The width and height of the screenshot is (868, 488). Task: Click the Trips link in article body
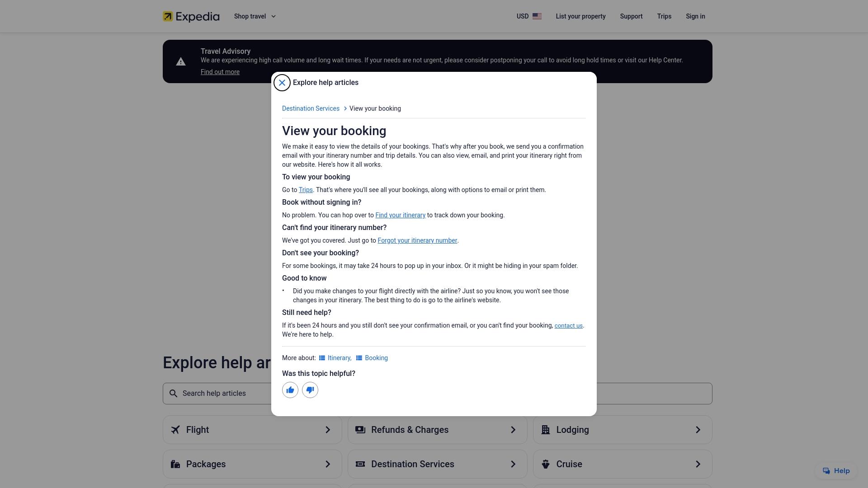[305, 189]
